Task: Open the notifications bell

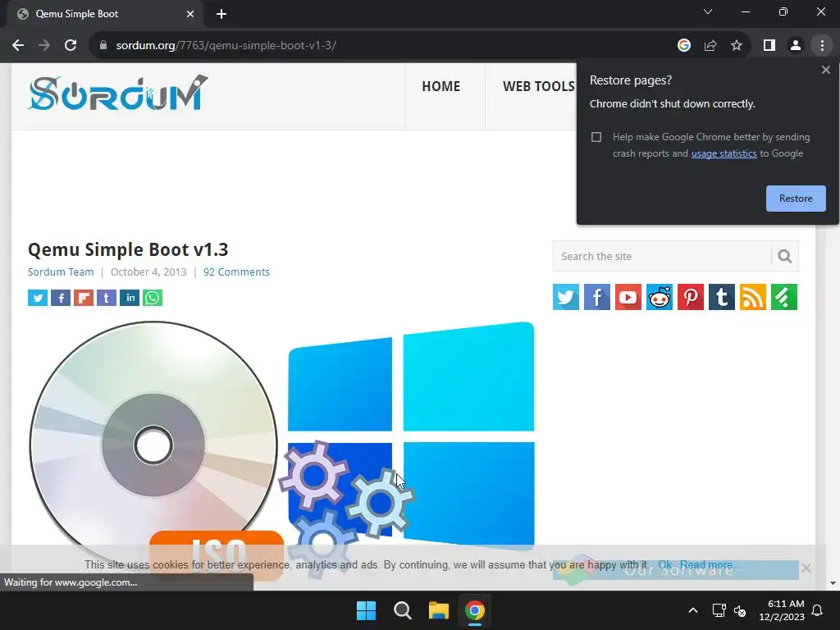Action: click(817, 610)
